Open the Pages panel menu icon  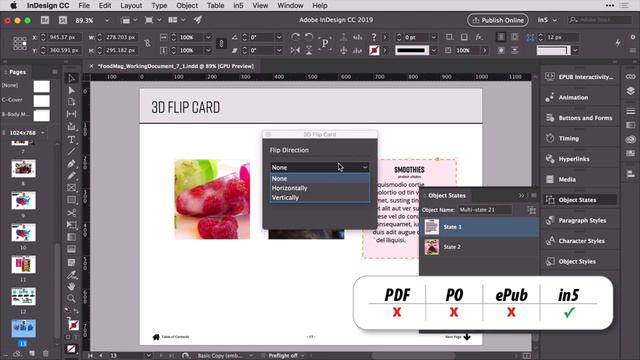55,72
